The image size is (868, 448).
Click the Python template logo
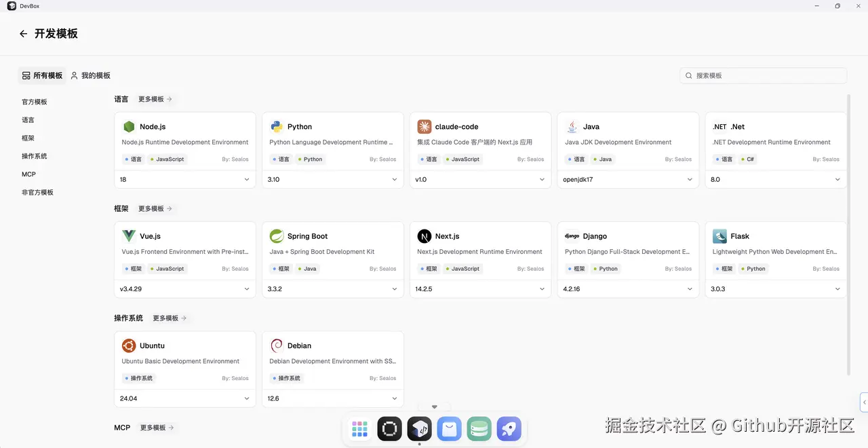(x=277, y=127)
